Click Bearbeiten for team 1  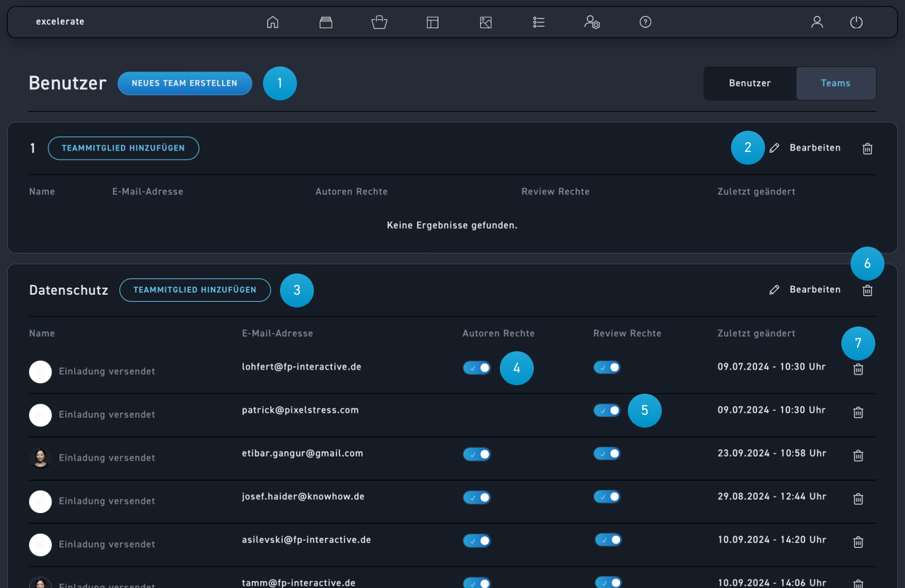coord(805,148)
